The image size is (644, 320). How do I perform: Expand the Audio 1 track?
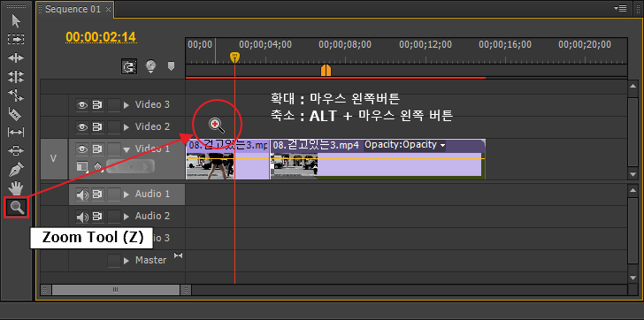126,194
